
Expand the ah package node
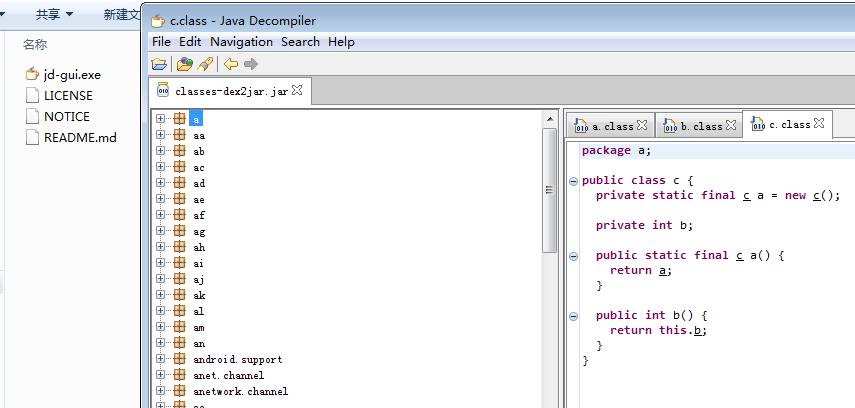(160, 247)
